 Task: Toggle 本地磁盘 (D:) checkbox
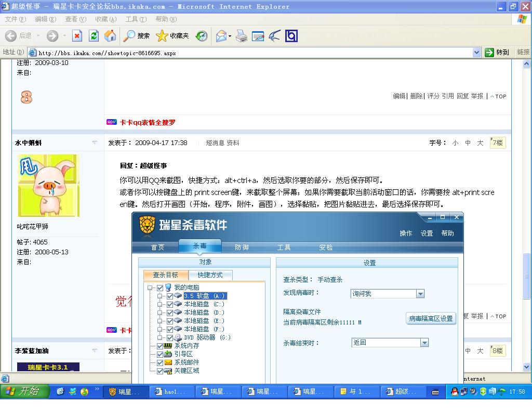pos(170,313)
